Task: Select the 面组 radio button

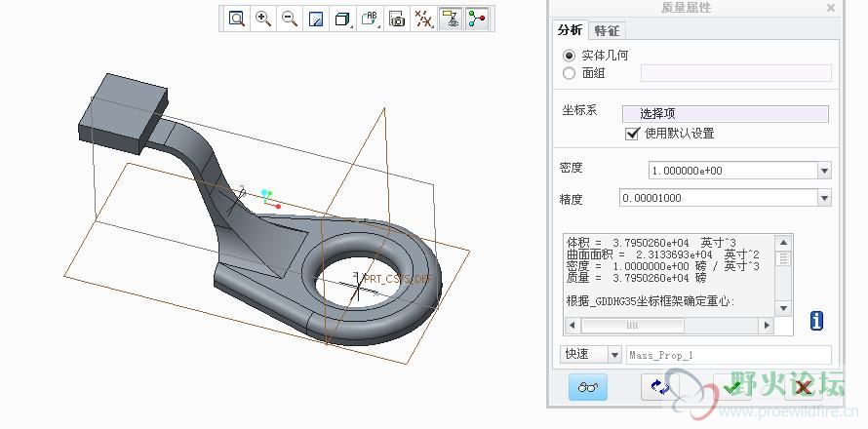Action: [x=569, y=73]
